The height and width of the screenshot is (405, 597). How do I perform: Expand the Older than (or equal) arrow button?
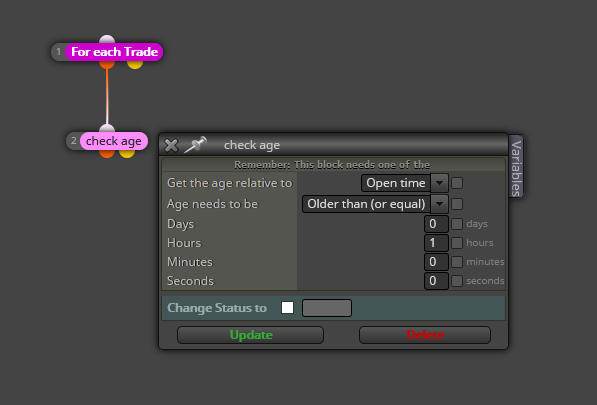click(x=439, y=204)
